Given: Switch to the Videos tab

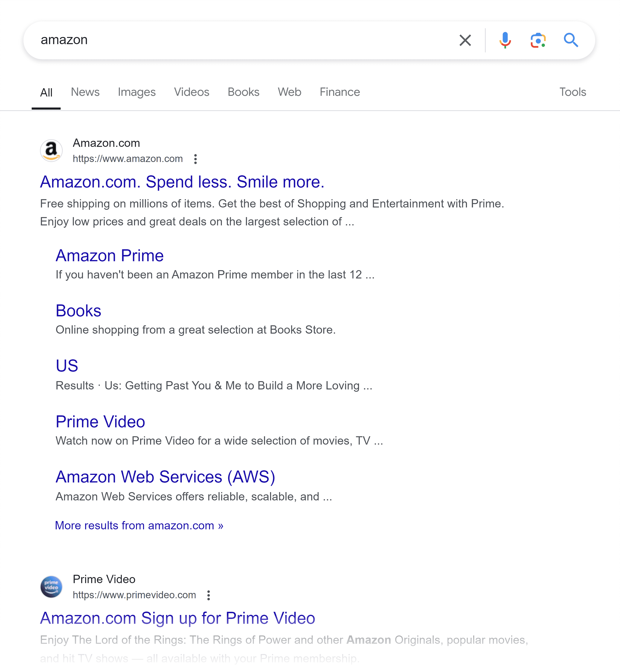Looking at the screenshot, I should (191, 92).
